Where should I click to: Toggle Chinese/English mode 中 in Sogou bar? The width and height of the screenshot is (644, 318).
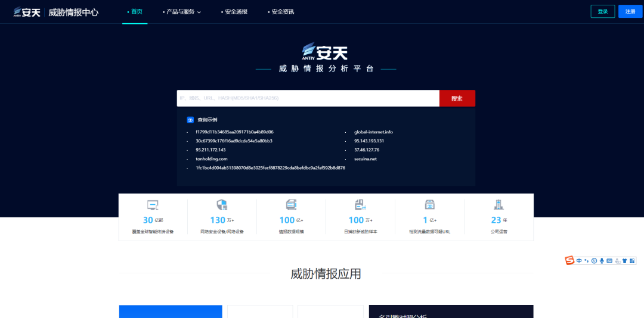click(579, 261)
